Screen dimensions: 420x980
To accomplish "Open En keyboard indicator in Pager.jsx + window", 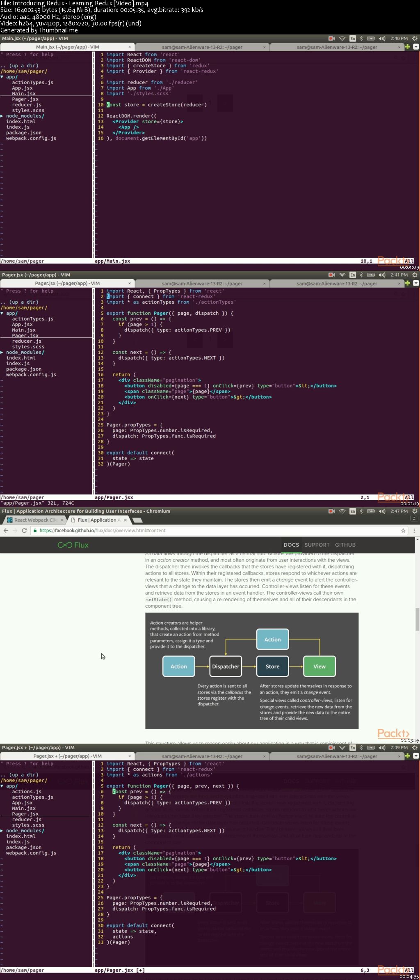I will tap(352, 747).
